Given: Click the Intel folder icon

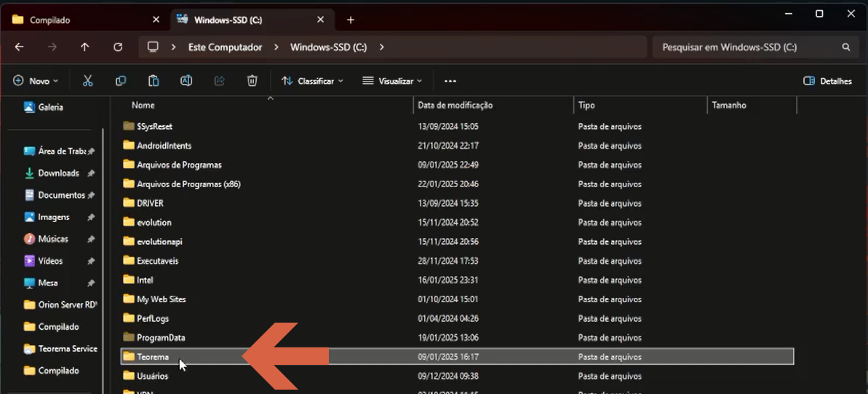Looking at the screenshot, I should coord(129,280).
